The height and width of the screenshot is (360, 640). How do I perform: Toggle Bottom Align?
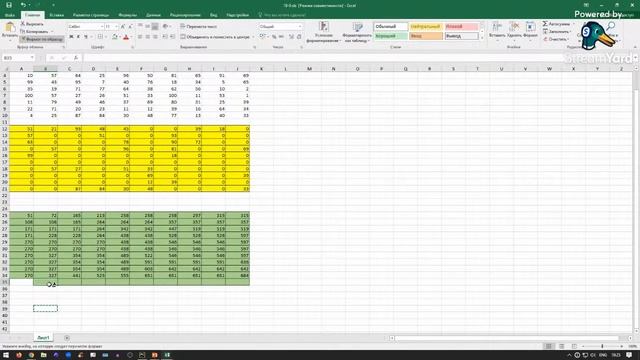point(155,26)
